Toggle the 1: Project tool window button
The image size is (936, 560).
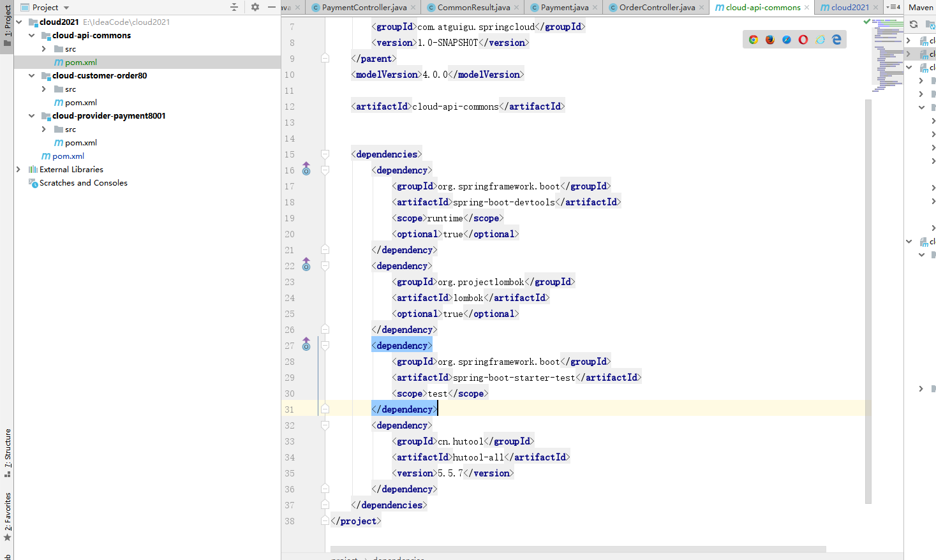[7, 26]
